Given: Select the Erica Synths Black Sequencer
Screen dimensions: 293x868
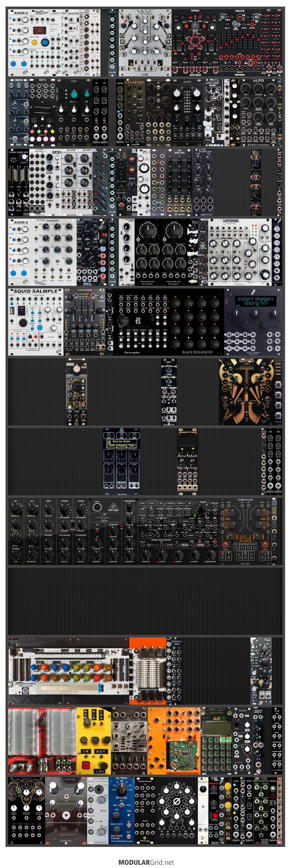Looking at the screenshot, I should [169, 322].
